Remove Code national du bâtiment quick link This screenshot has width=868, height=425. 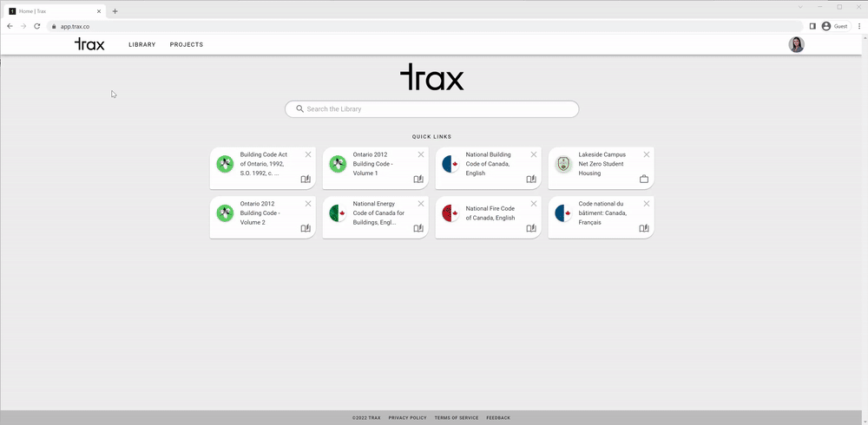647,204
